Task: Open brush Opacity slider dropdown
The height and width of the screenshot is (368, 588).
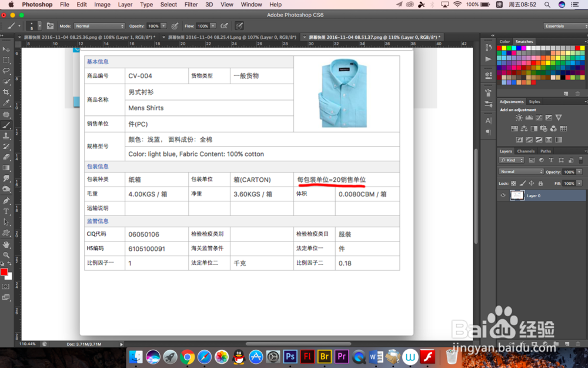Action: coord(163,26)
